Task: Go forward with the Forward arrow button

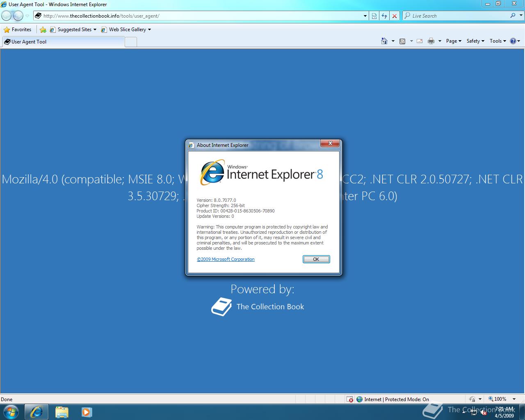Action: click(18, 16)
